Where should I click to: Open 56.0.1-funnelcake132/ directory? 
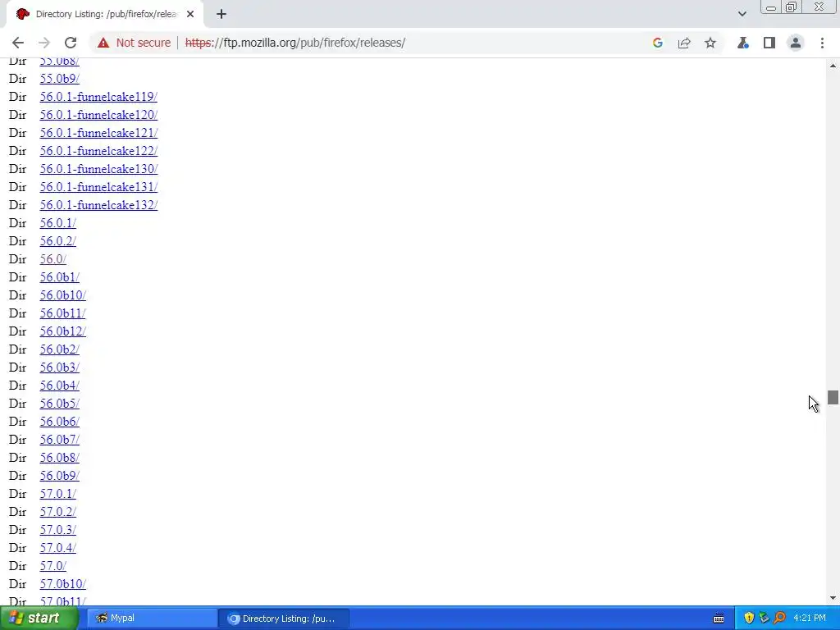(x=98, y=205)
